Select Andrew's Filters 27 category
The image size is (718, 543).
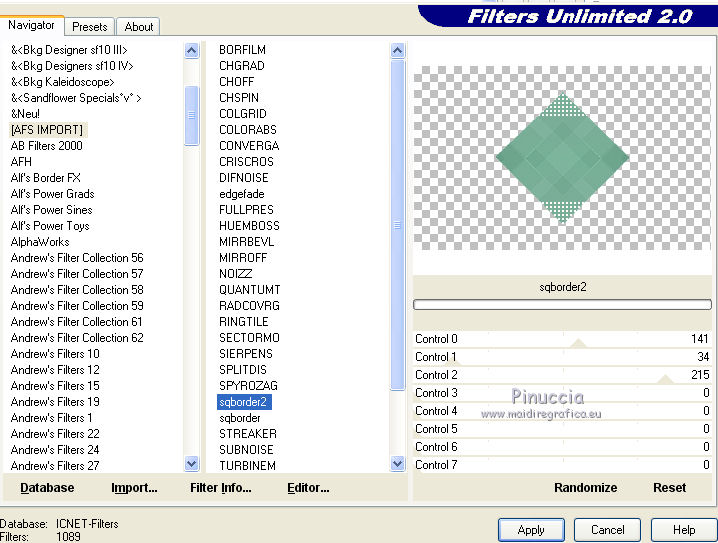(x=55, y=466)
